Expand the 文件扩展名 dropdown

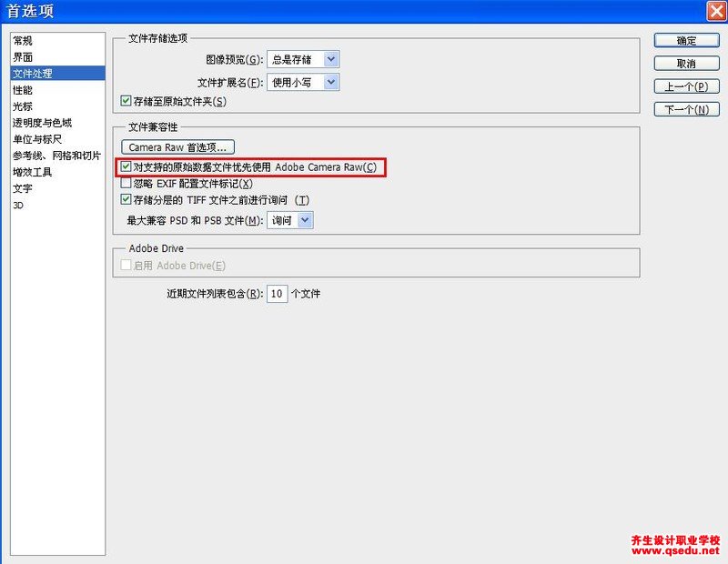tap(303, 82)
